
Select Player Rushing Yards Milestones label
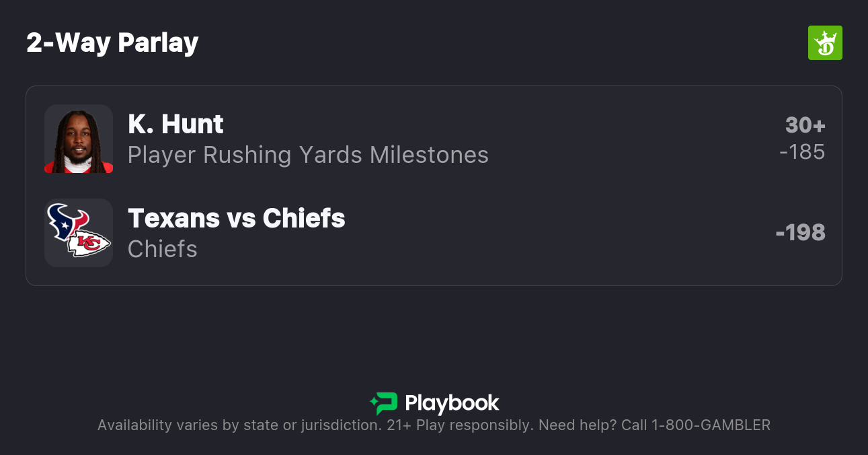pos(308,155)
